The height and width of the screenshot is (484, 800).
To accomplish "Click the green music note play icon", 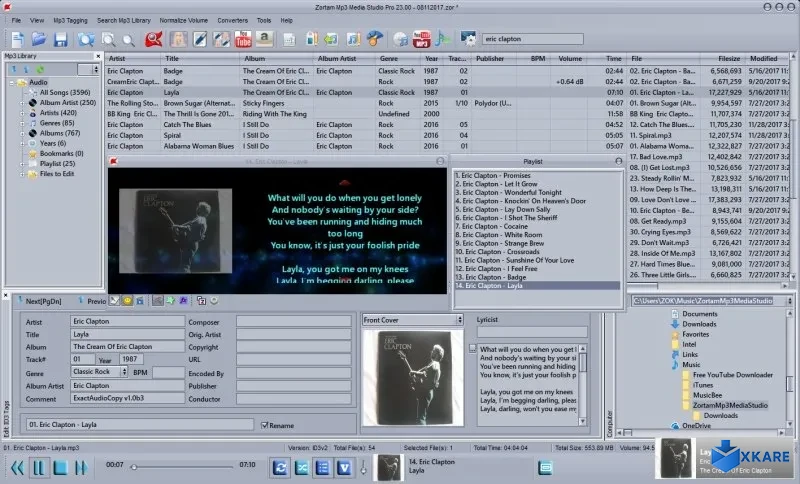I will pos(443,39).
